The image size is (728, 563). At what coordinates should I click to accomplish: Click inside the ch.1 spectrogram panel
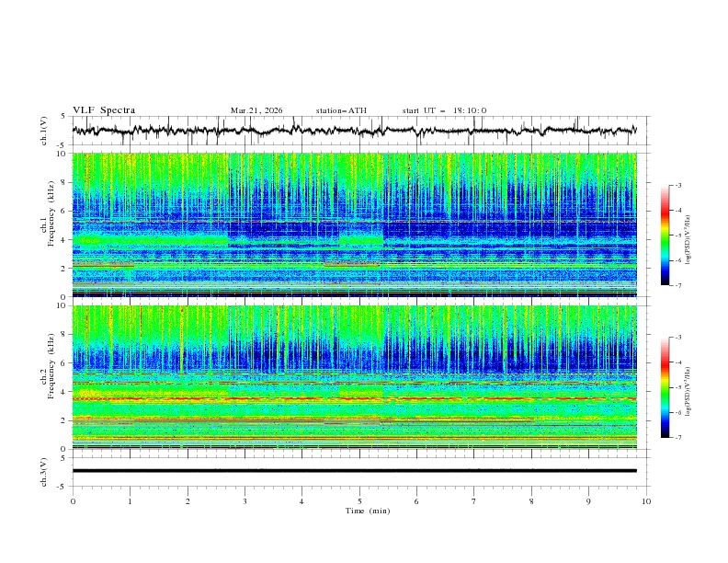[354, 224]
